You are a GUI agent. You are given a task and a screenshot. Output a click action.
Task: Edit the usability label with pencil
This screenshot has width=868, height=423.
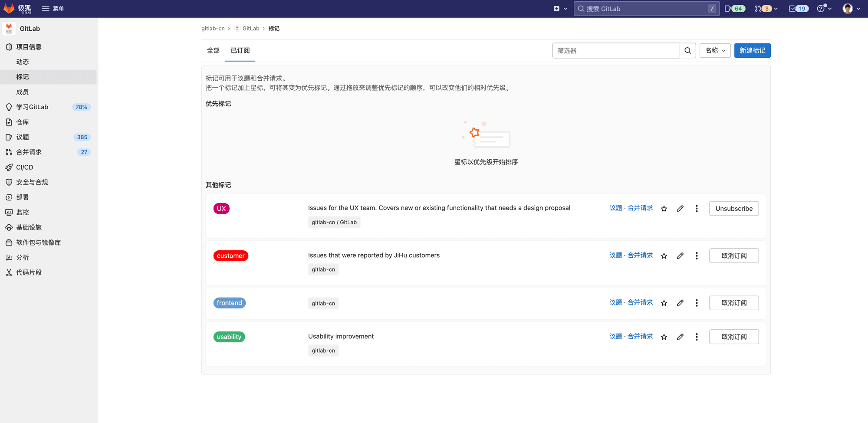[x=680, y=337]
